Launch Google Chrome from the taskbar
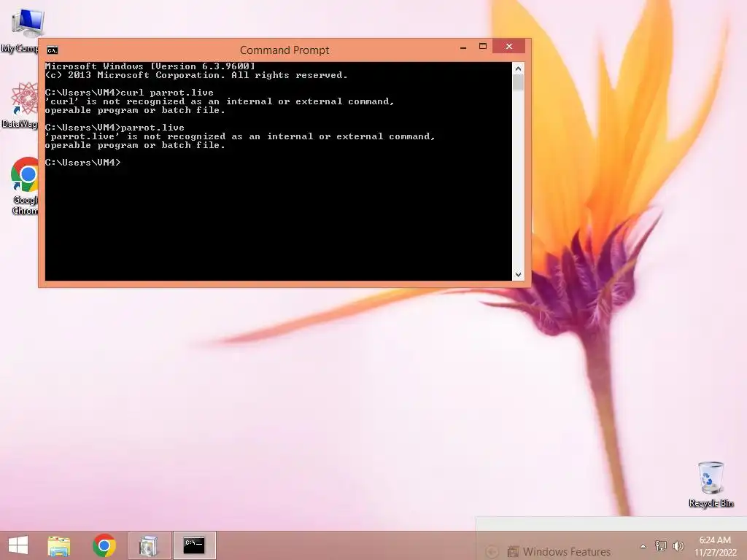Image resolution: width=747 pixels, height=560 pixels. point(104,545)
